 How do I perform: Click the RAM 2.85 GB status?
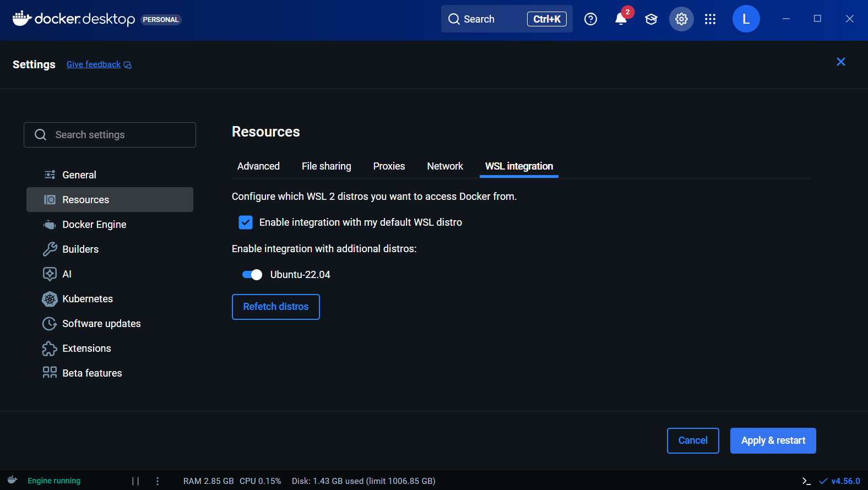208,481
